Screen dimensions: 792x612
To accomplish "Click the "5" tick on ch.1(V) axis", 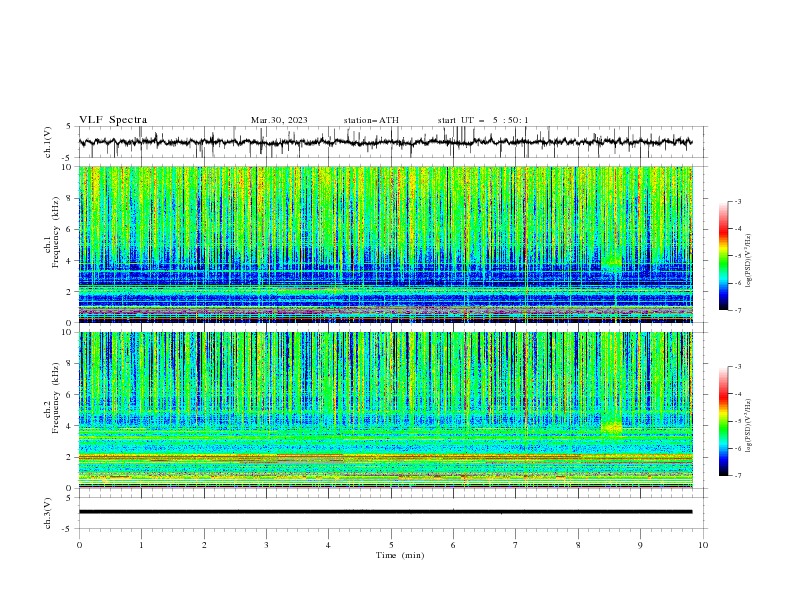I will (x=69, y=127).
